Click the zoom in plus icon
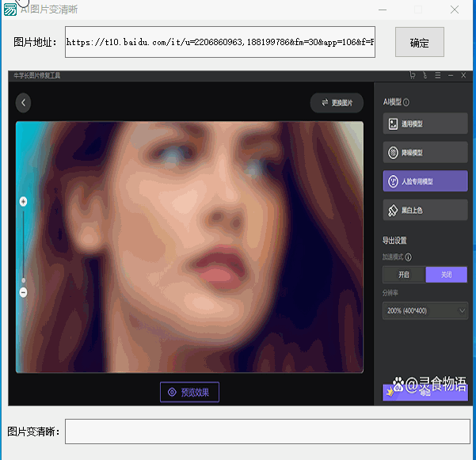This screenshot has height=460, width=476. click(x=23, y=202)
